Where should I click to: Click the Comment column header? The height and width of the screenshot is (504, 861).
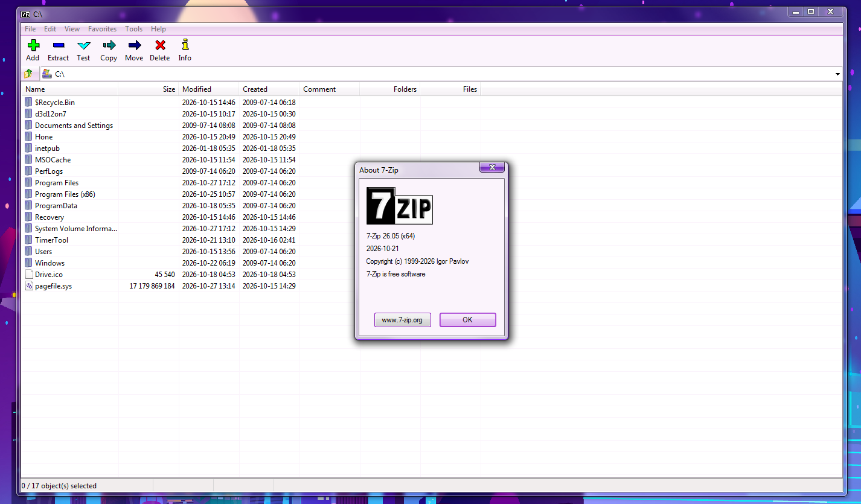point(330,89)
